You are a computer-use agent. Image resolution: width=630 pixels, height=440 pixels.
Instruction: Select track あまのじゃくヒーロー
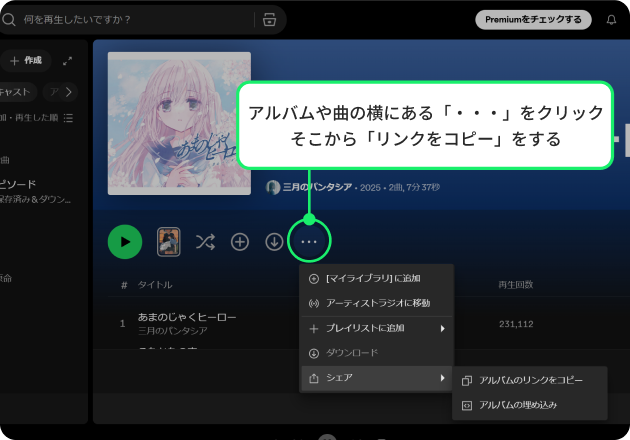tap(187, 317)
